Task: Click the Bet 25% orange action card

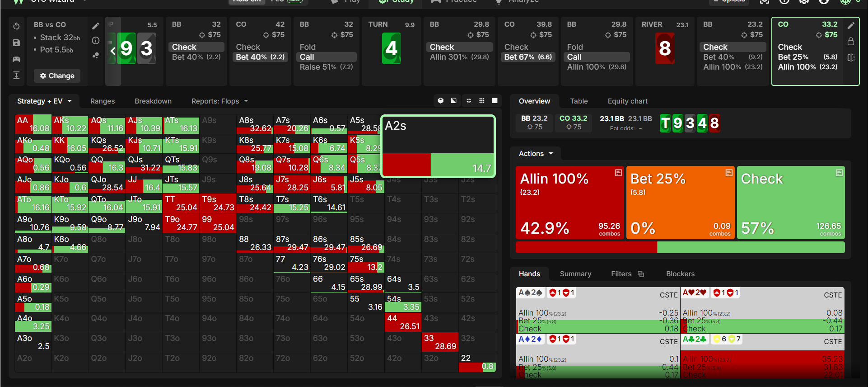Action: pos(680,203)
